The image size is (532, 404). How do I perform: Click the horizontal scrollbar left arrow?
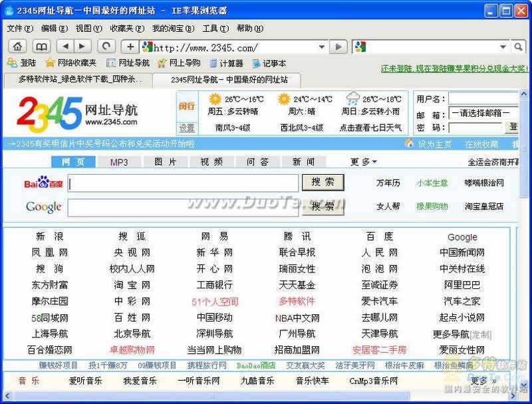coord(7,395)
